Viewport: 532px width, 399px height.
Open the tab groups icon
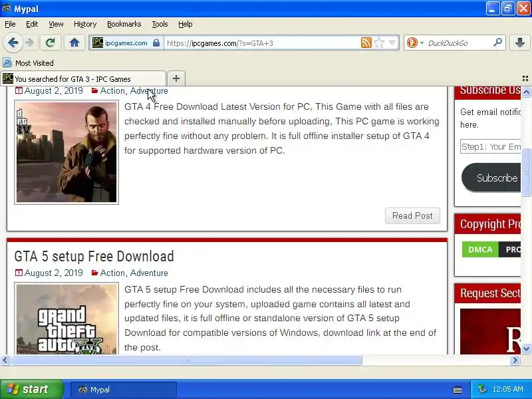525,78
